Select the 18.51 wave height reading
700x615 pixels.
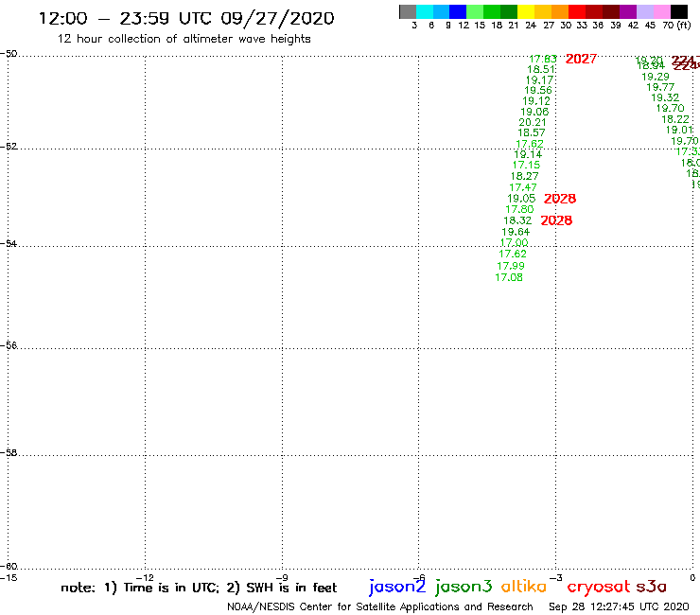click(x=541, y=69)
